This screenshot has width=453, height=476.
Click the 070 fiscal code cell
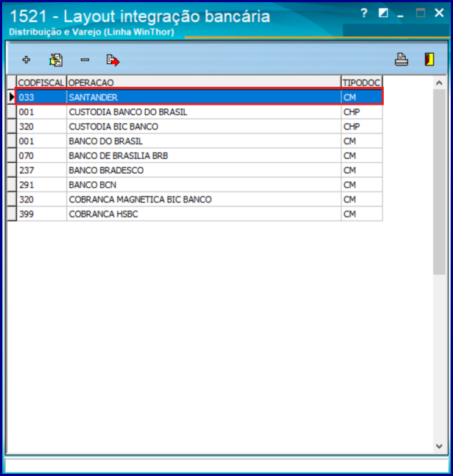pyautogui.click(x=41, y=155)
